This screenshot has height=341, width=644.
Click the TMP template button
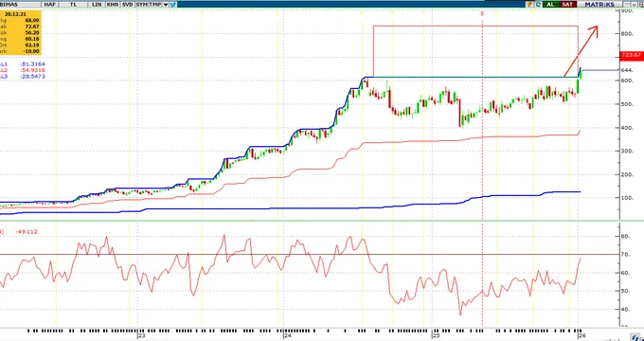(154, 4)
